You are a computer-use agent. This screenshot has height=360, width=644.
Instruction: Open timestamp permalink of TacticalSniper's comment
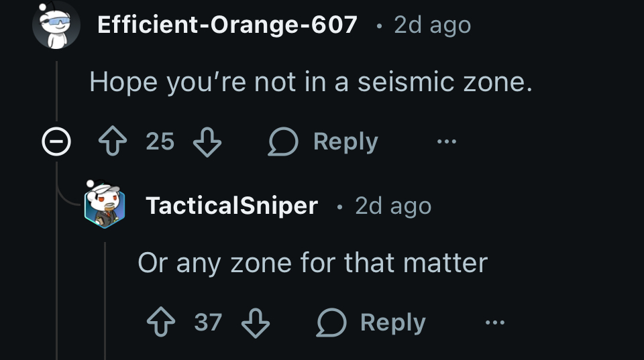393,205
